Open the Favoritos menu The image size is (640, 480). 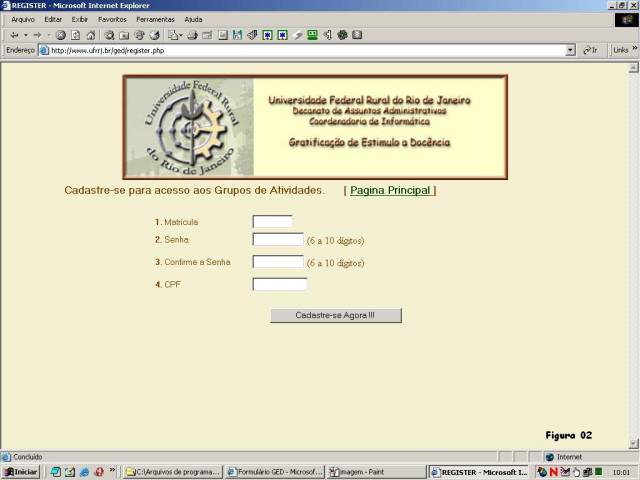tap(112, 20)
